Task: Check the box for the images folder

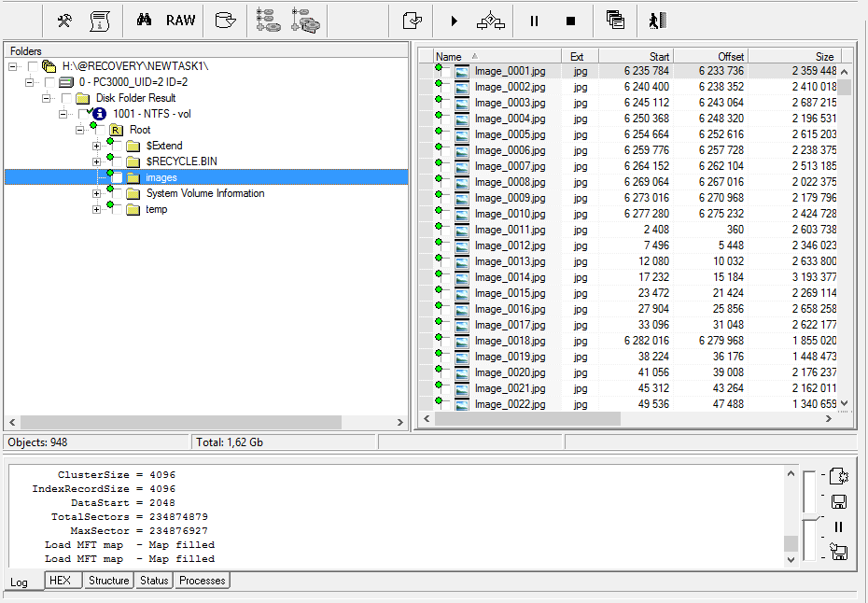Action: coord(117,177)
